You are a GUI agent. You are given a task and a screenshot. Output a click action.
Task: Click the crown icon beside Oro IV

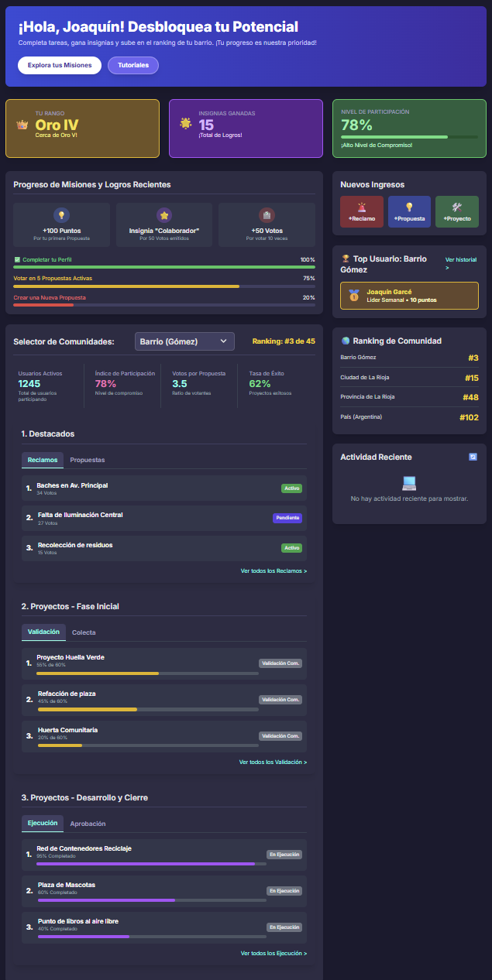pos(22,125)
